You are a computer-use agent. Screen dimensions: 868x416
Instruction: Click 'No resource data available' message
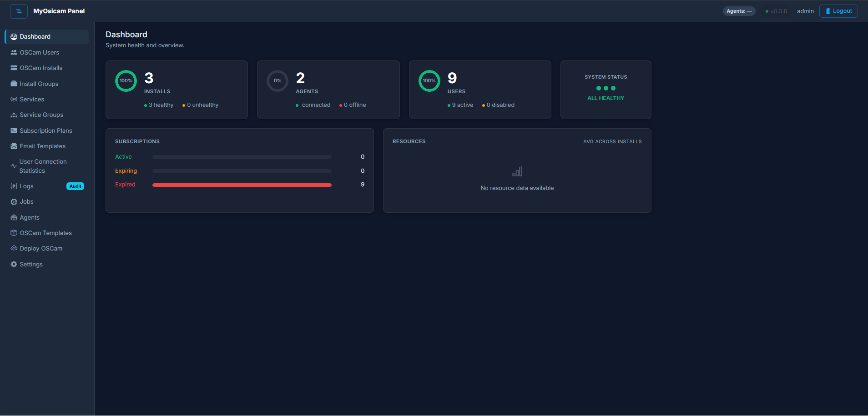click(517, 188)
